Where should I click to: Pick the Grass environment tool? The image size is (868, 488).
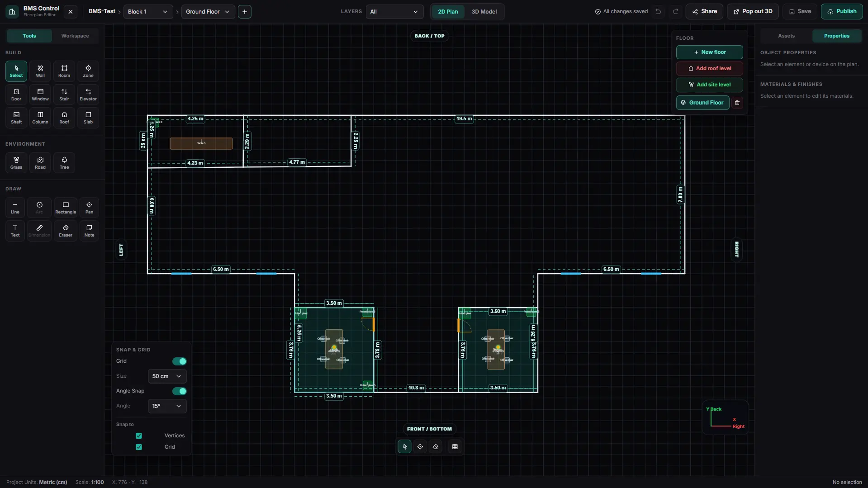[16, 163]
